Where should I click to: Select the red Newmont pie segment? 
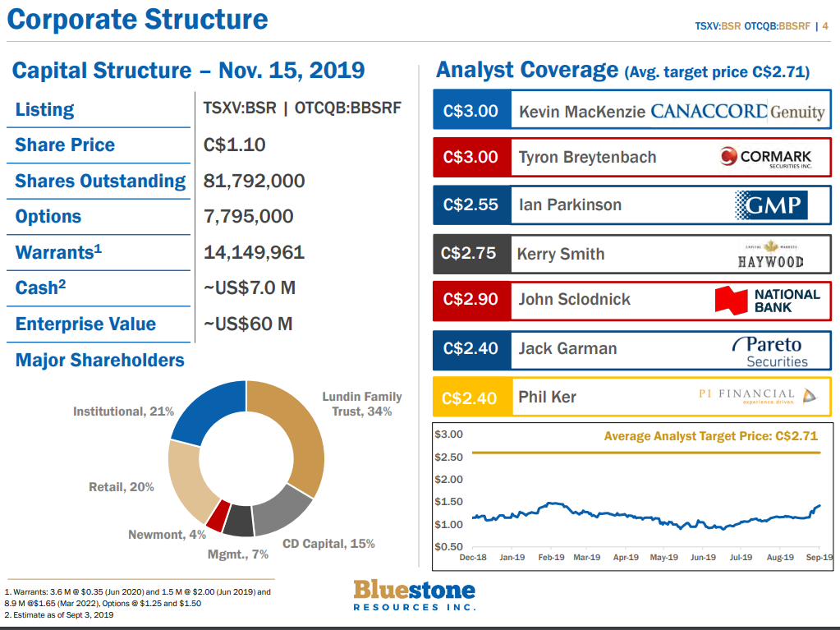coord(218,516)
